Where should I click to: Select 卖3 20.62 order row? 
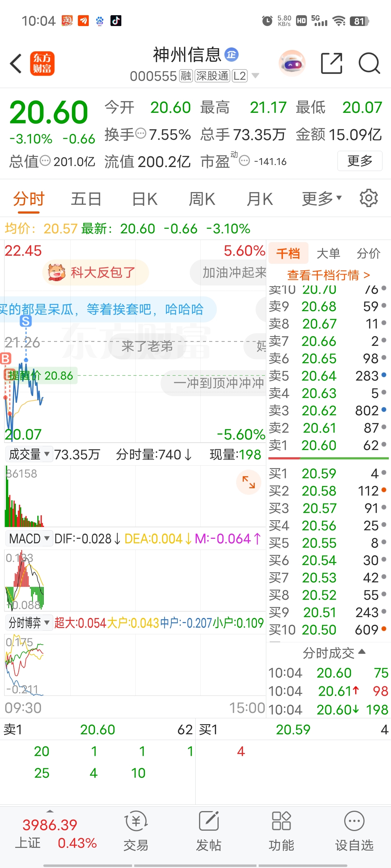[x=328, y=410]
